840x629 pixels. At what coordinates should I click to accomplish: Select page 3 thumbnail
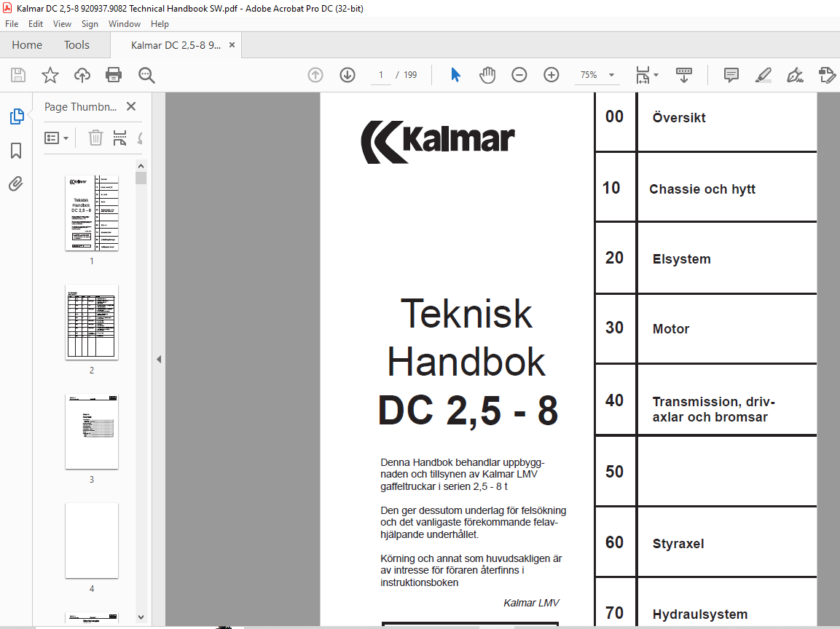click(92, 432)
